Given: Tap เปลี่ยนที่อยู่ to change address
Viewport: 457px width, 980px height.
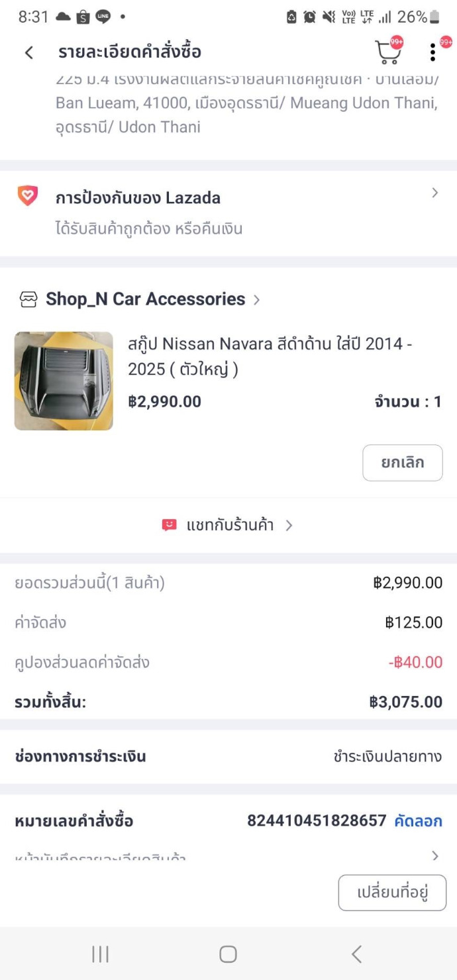Looking at the screenshot, I should coord(392,893).
